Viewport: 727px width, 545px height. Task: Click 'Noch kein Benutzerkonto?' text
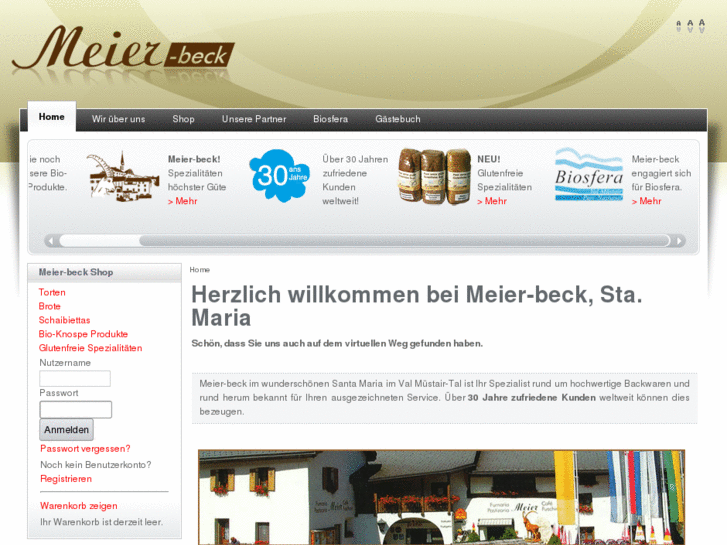pyautogui.click(x=96, y=464)
